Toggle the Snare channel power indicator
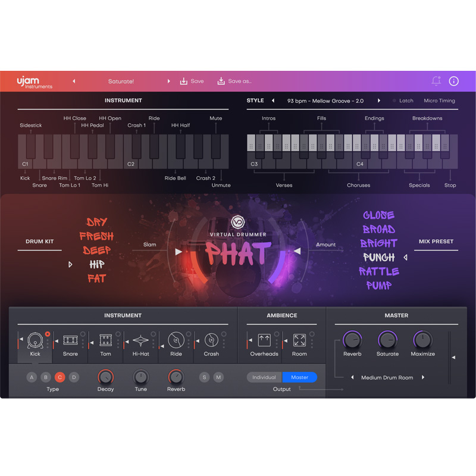 tap(83, 334)
